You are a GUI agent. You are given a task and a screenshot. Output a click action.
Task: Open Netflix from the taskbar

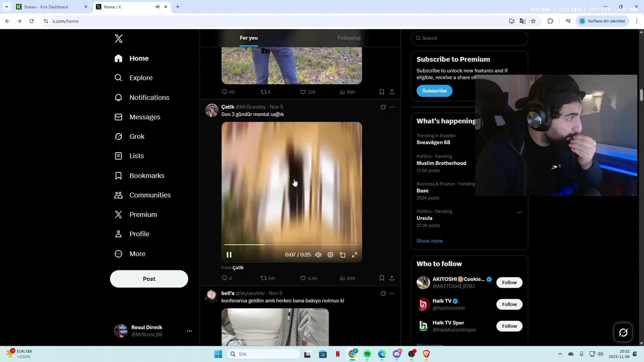pyautogui.click(x=338, y=354)
